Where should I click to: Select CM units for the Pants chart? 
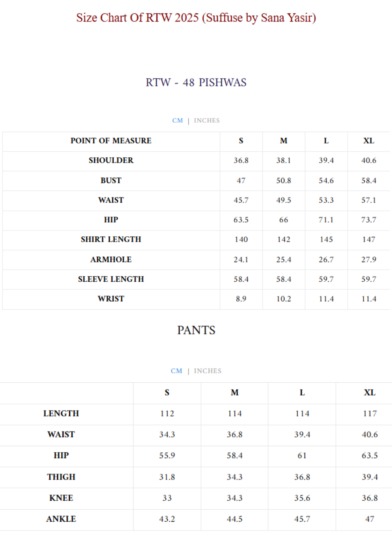tap(176, 371)
